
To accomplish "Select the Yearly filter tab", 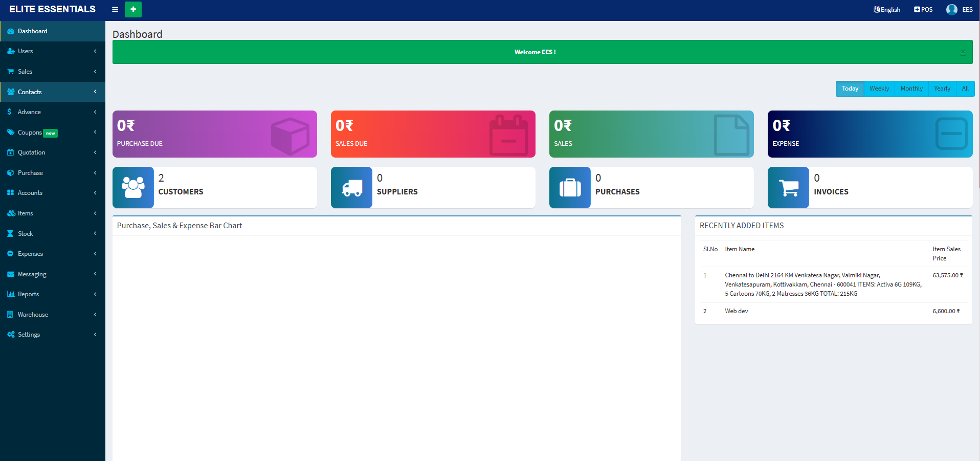I will (x=942, y=89).
